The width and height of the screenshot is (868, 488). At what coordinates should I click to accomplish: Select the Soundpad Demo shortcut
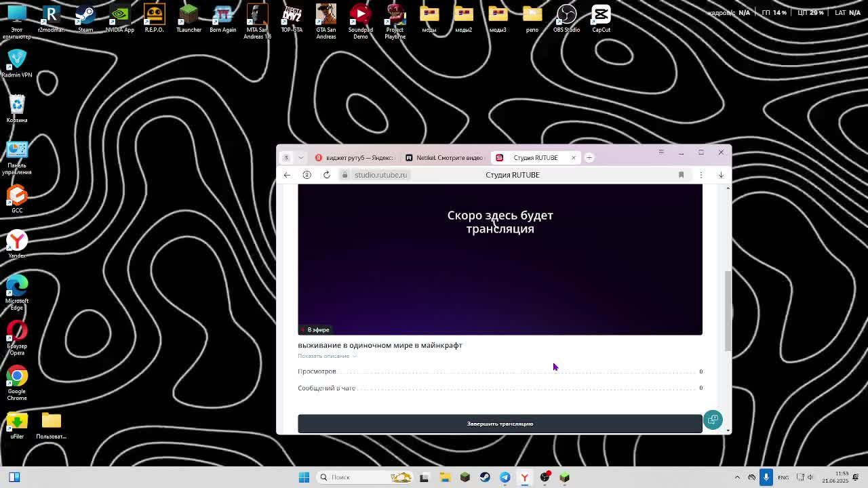360,22
